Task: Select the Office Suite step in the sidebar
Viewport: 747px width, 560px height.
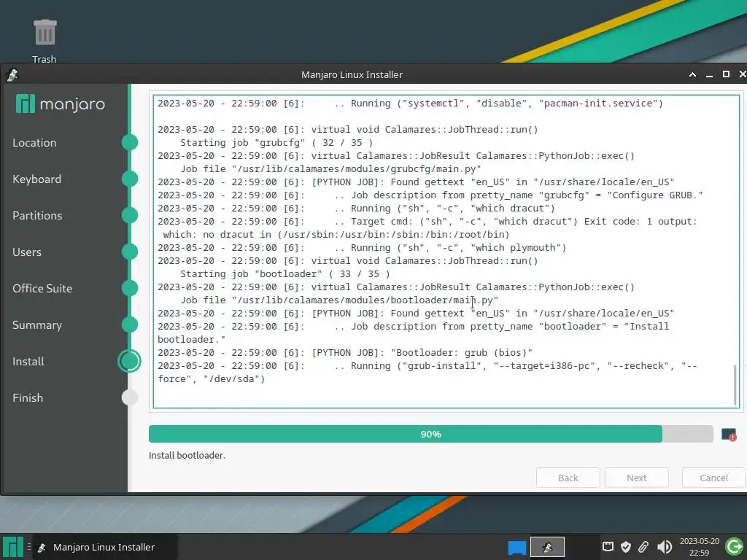Action: pyautogui.click(x=42, y=289)
